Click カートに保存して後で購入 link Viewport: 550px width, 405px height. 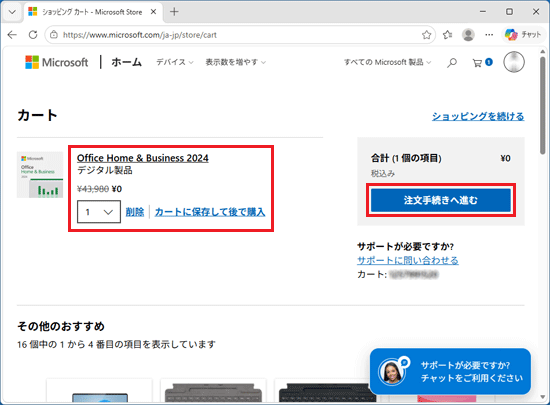coord(210,212)
